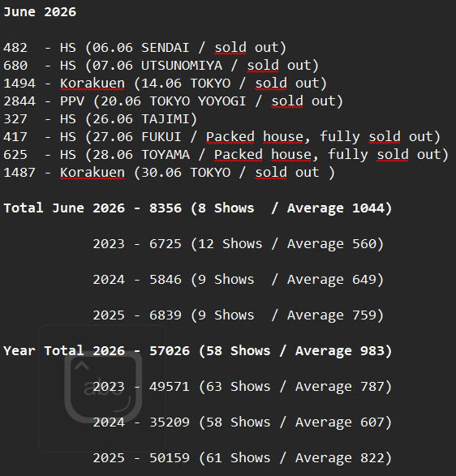
Task: Click "Average 1044" in the June total line
Action: pyautogui.click(x=336, y=208)
